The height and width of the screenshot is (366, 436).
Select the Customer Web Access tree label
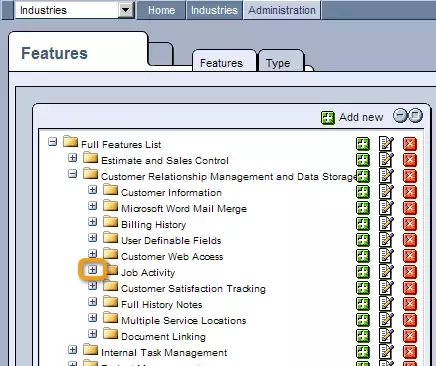[x=172, y=256]
